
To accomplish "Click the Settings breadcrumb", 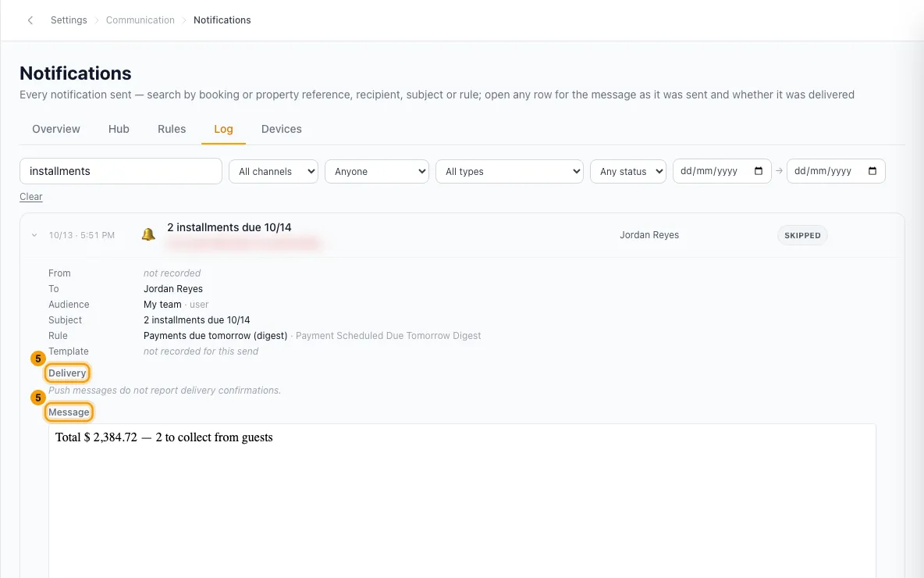I will coord(69,20).
